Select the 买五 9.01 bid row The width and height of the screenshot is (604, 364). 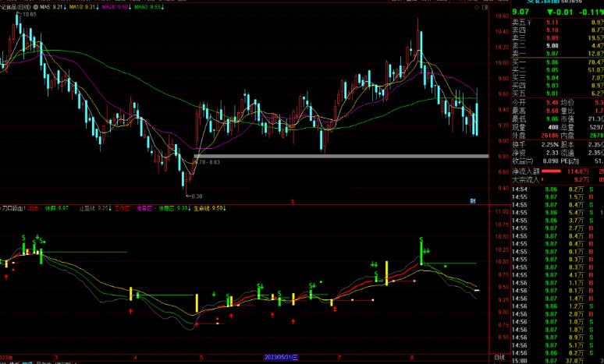point(558,94)
